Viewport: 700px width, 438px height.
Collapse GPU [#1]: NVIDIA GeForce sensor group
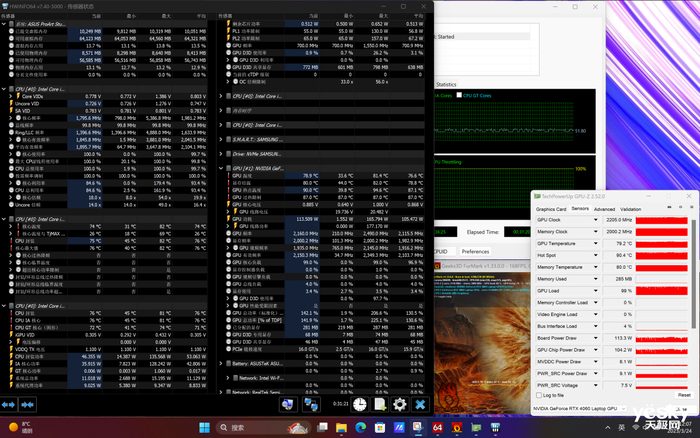point(221,168)
